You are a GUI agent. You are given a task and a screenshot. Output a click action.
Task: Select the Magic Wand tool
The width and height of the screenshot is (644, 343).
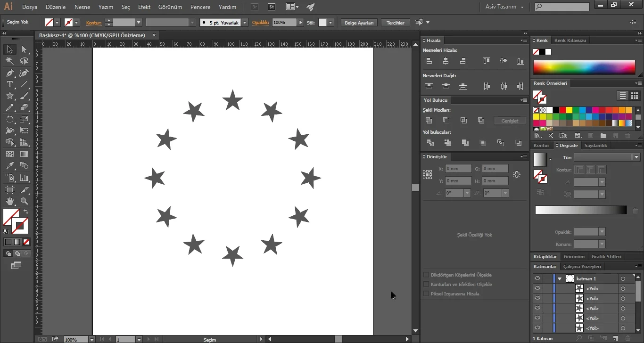(x=9, y=61)
